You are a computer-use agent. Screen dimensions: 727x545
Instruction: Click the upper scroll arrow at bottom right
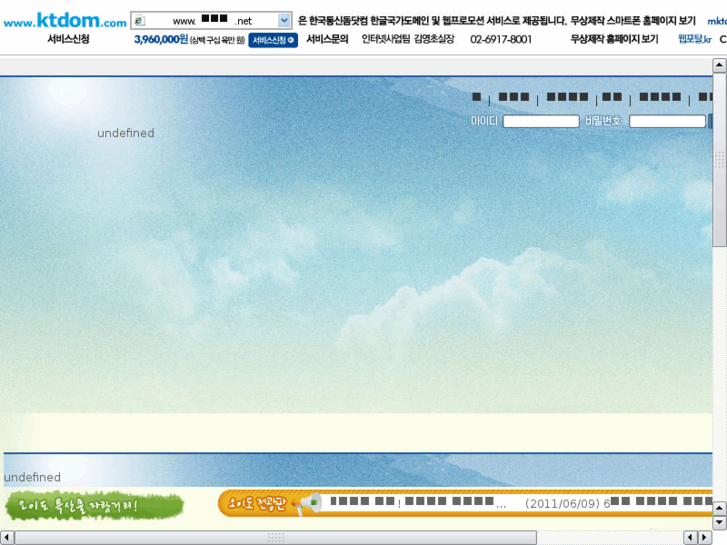pyautogui.click(x=719, y=508)
